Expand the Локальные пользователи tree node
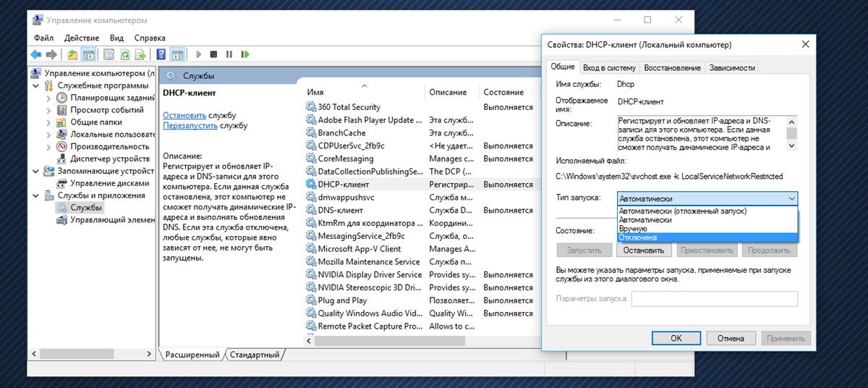The image size is (868, 388). 48,135
